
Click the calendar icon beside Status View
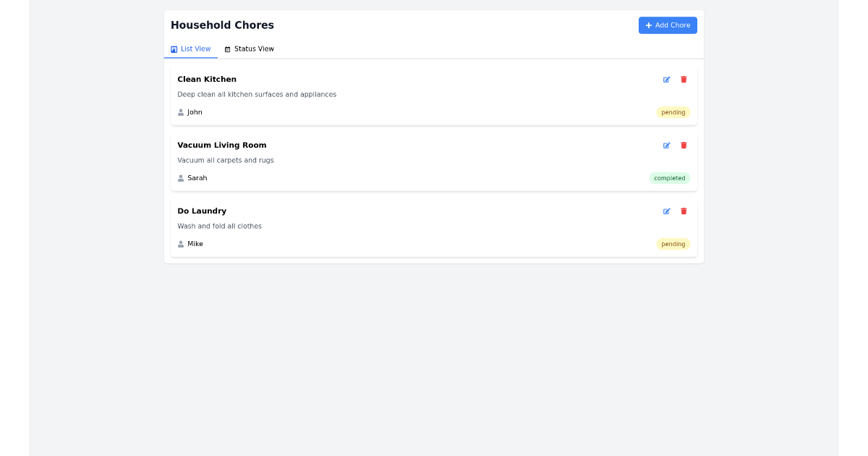tap(226, 48)
